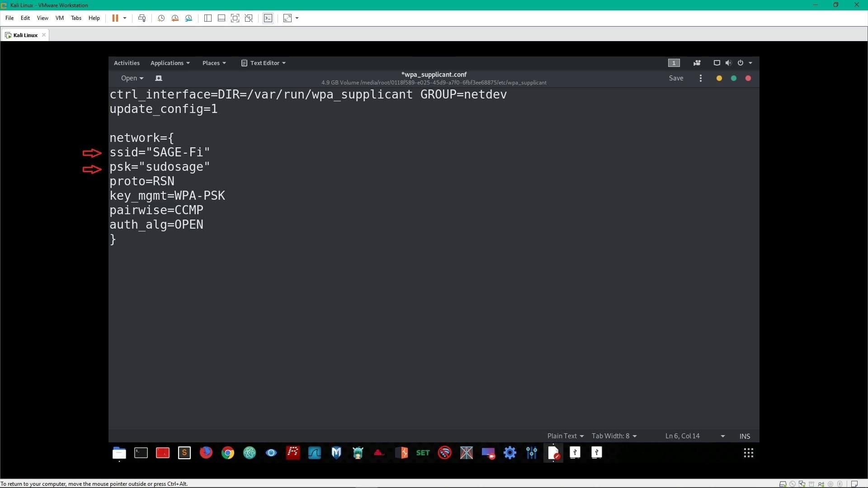The height and width of the screenshot is (488, 868).
Task: Click the VMware Unity mode icon
Action: pyautogui.click(x=249, y=18)
